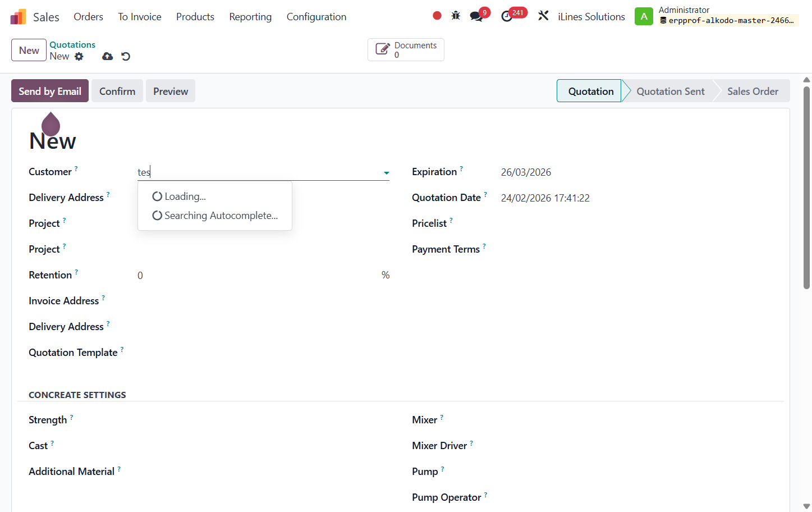Open the Reporting menu
812x512 pixels.
click(x=250, y=17)
